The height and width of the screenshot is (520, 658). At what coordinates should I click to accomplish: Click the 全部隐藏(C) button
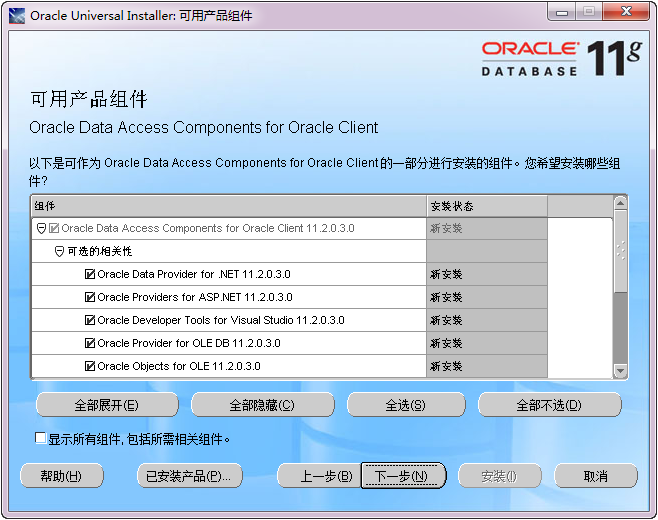[x=263, y=405]
